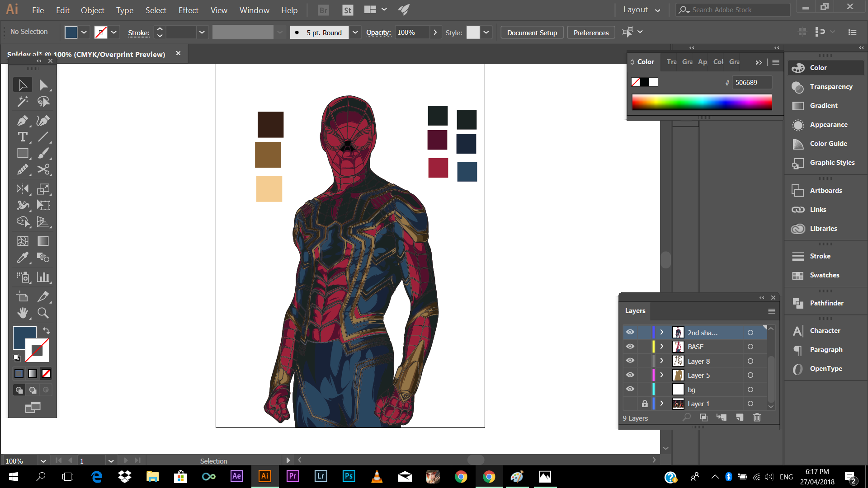Select the Reflect tool
Screen dimensions: 868x488
click(x=22, y=189)
